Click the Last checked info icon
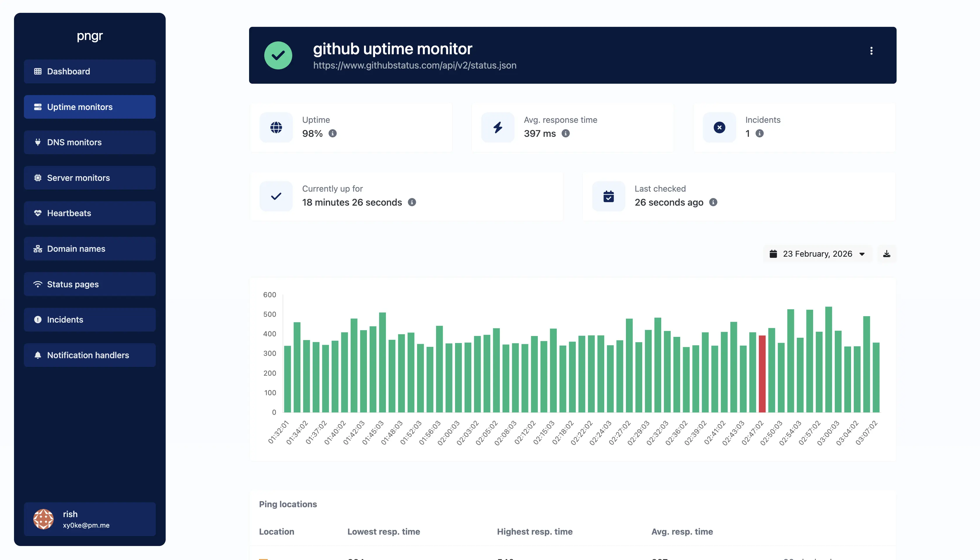The image size is (980, 560). (x=713, y=202)
